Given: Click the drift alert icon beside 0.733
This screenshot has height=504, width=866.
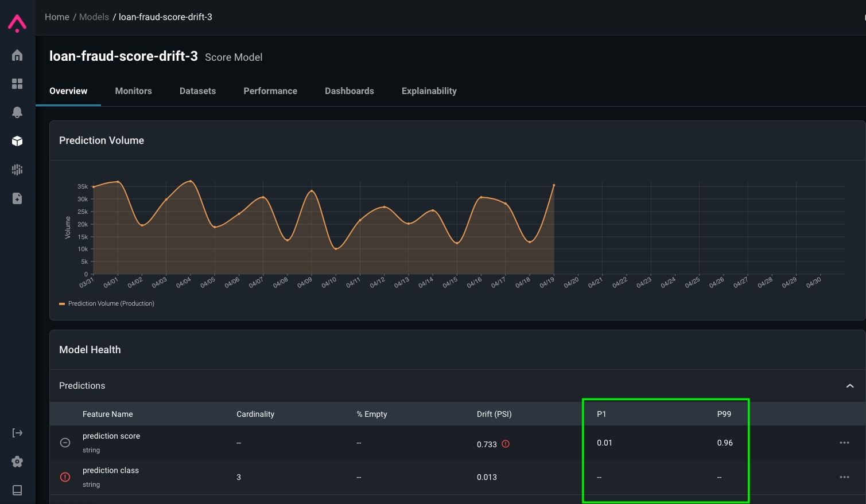Looking at the screenshot, I should pyautogui.click(x=506, y=444).
